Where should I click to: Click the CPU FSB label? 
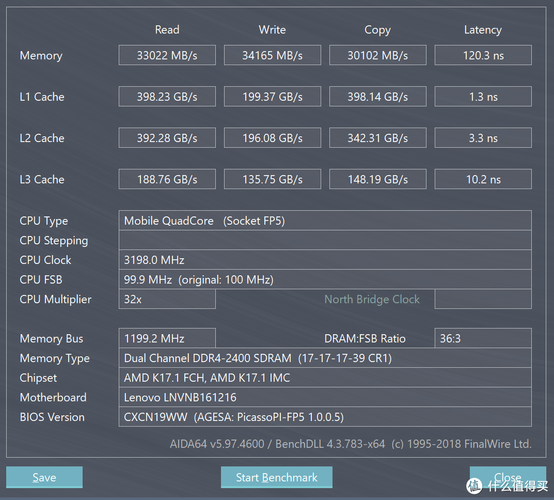41,280
